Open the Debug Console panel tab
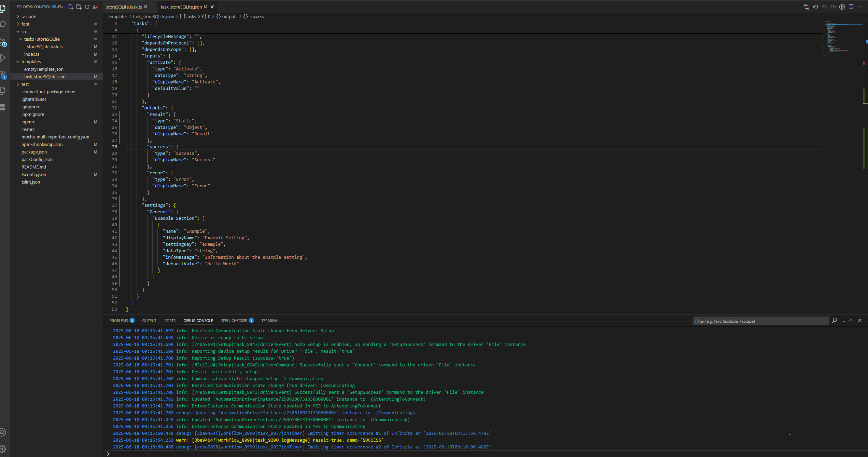 (x=198, y=321)
